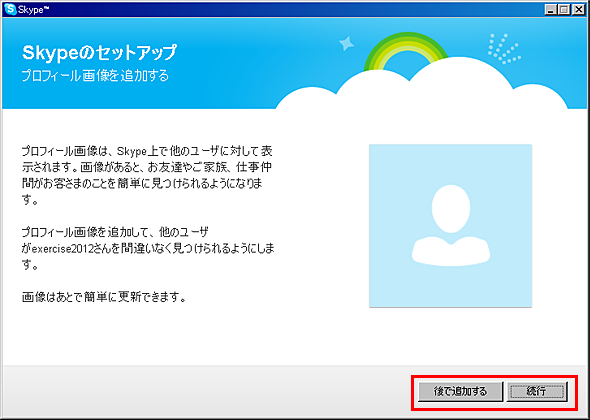Viewport: 590px width, 420px height.
Task: Click the 後で追加する button
Action: [461, 392]
